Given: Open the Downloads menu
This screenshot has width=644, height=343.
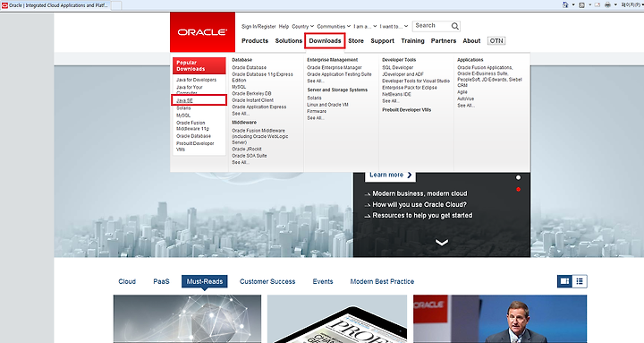Looking at the screenshot, I should [325, 40].
